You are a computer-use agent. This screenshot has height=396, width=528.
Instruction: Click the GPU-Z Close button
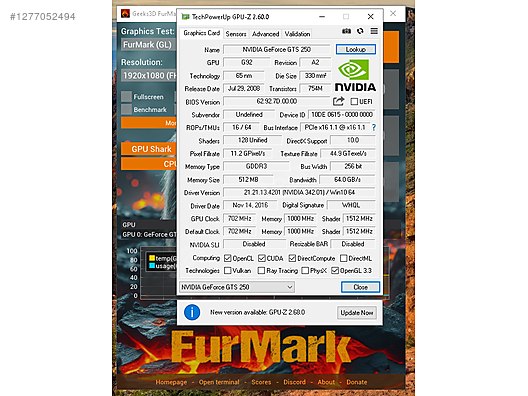click(360, 287)
